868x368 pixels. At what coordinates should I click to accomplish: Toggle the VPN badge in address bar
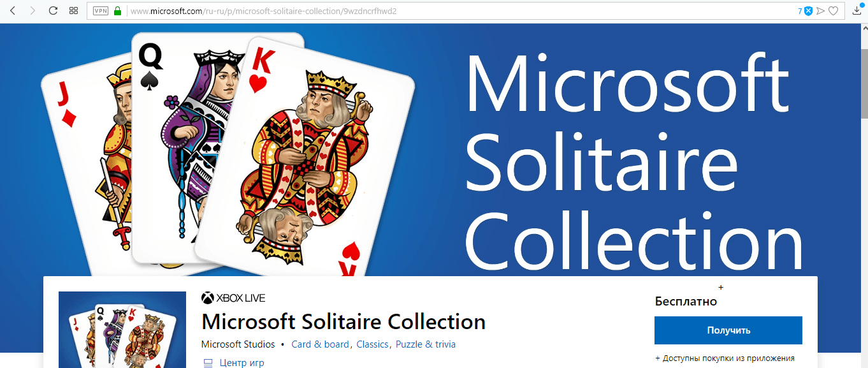pyautogui.click(x=100, y=11)
